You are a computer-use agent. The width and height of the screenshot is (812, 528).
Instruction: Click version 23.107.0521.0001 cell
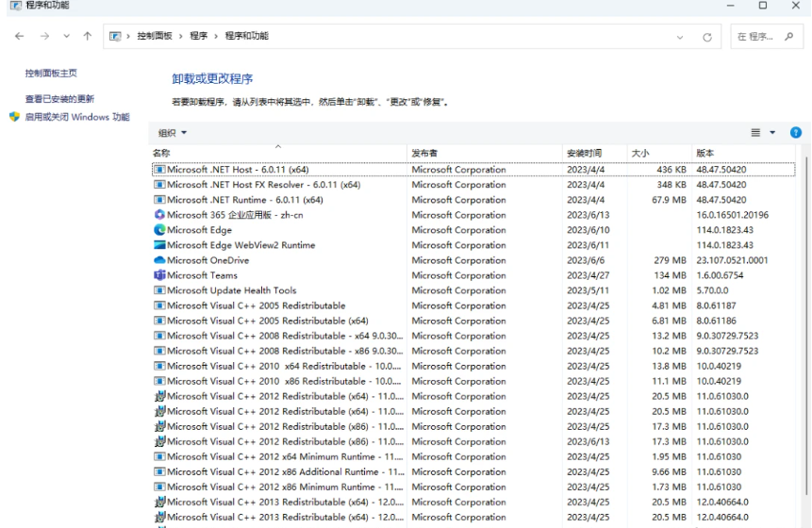point(732,260)
